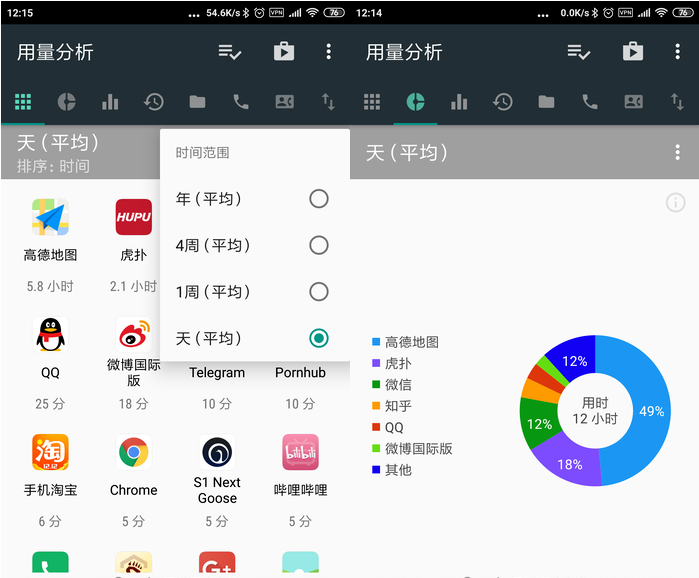Tap 虎扑 purple legend swatch
Image resolution: width=699 pixels, height=578 pixels.
376,363
